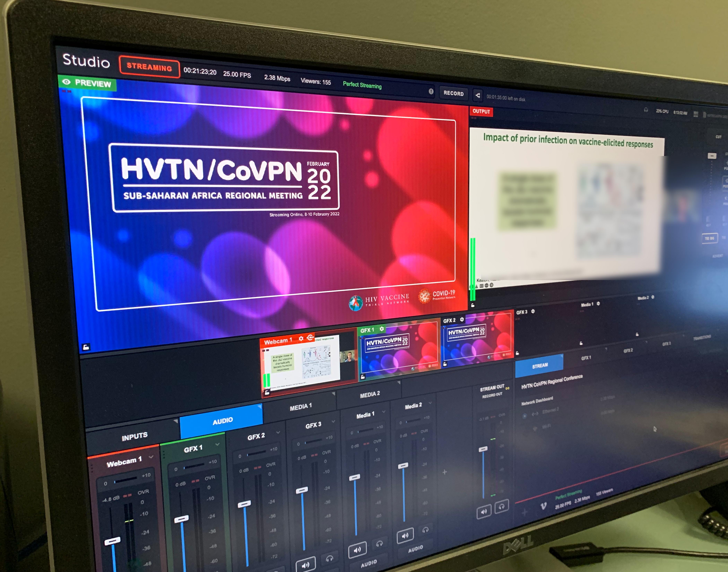The image size is (728, 572).
Task: Expand GFX 3 audio channel chevron
Action: pos(333,421)
